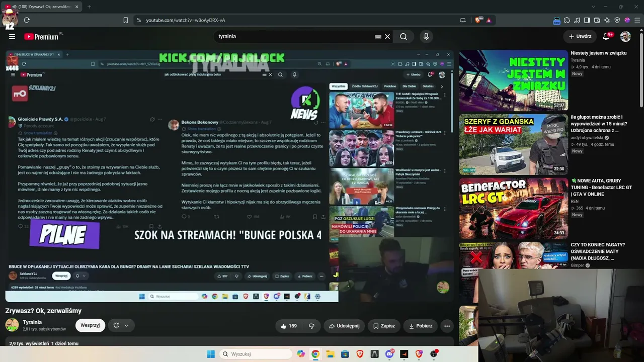This screenshot has width=644, height=362.
Task: Start voice search with the microphone
Action: click(x=426, y=37)
